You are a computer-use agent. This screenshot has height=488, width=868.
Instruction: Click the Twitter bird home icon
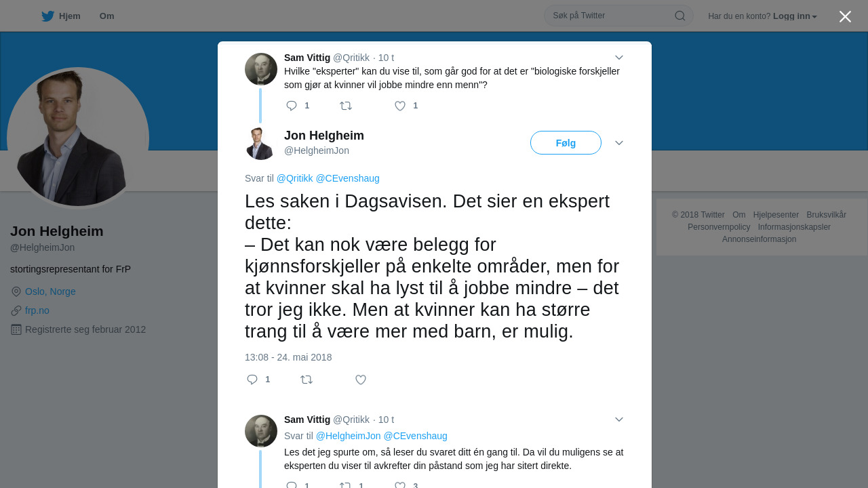47,16
